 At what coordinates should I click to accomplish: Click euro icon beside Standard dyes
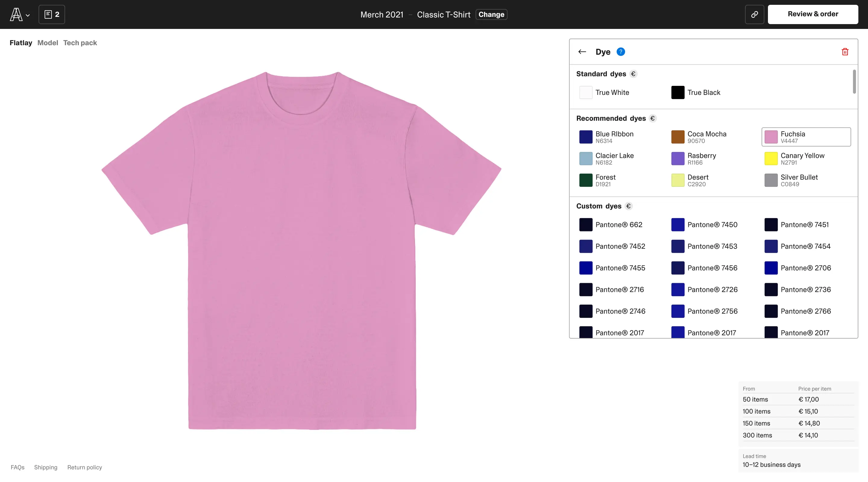pyautogui.click(x=633, y=74)
